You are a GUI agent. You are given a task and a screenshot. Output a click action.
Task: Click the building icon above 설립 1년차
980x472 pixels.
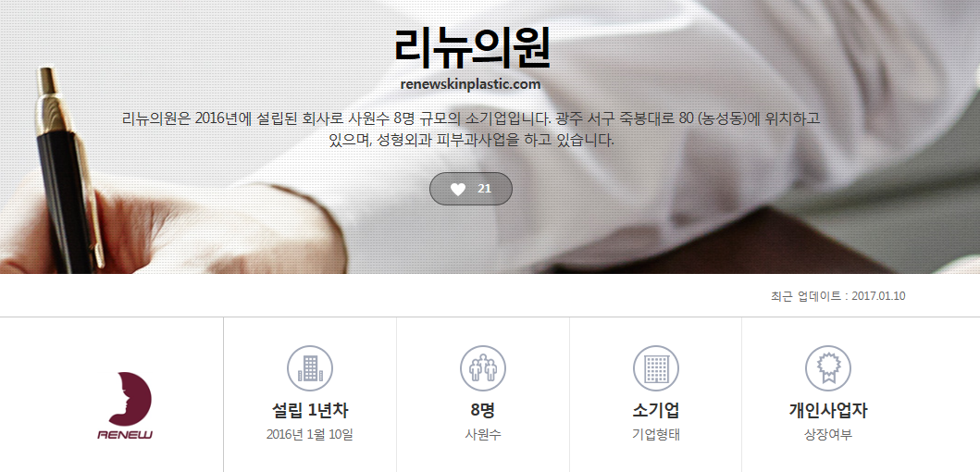click(310, 368)
